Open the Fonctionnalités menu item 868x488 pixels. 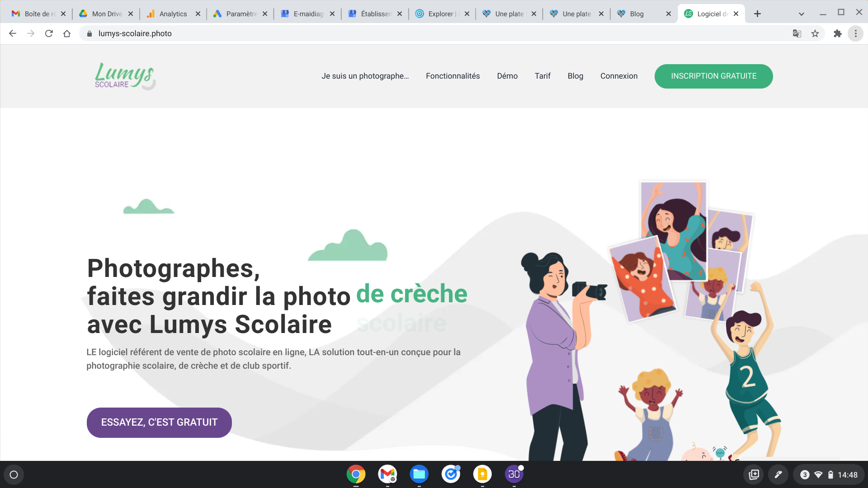(x=453, y=76)
